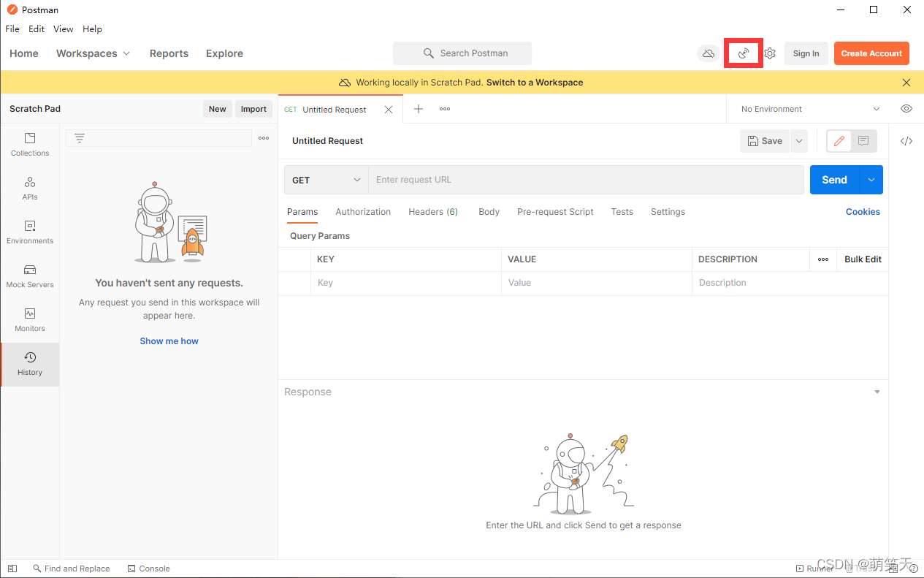This screenshot has height=578, width=924.
Task: Click the Bulk Edit link
Action: [x=863, y=259]
